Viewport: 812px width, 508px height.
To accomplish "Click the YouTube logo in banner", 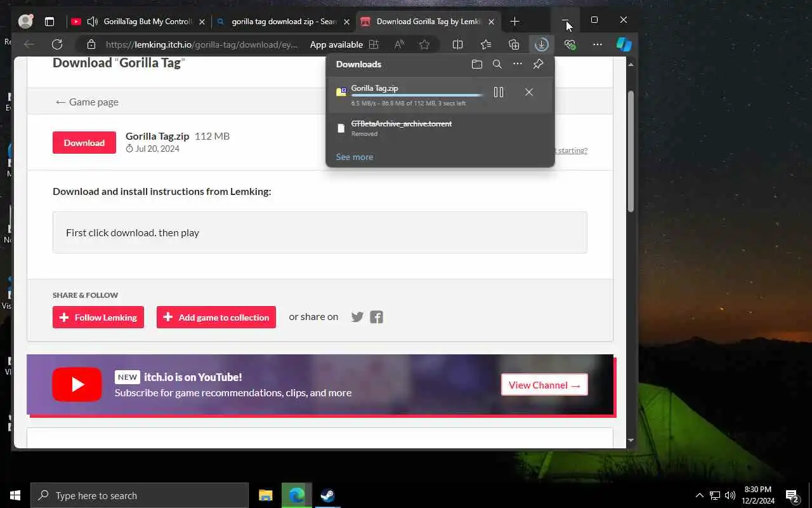I will [77, 385].
